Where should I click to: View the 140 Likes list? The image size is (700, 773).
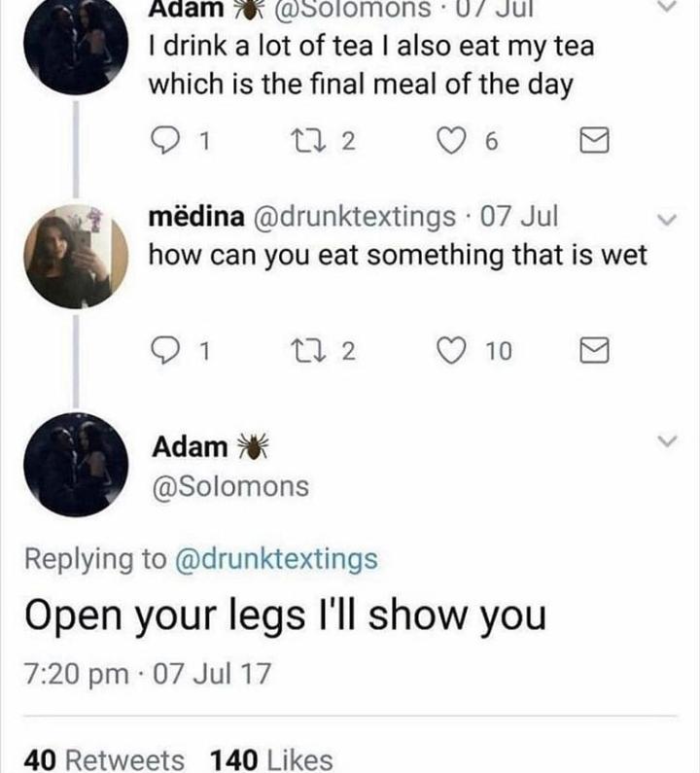[270, 759]
